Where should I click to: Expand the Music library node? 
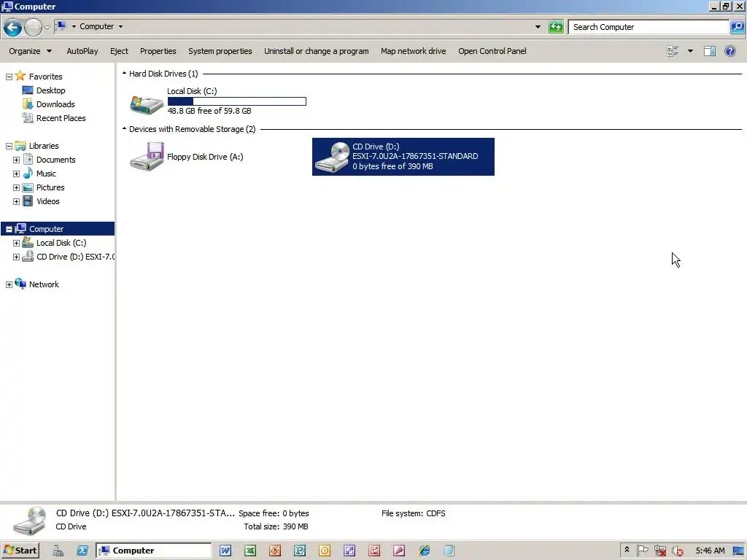[x=16, y=174]
